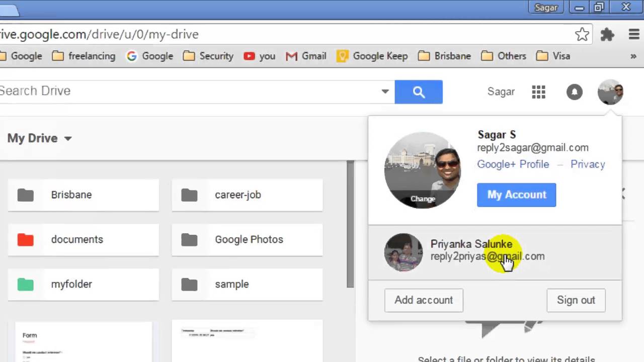Click the Sign out button
Viewport: 644px width, 362px height.
coord(576,300)
